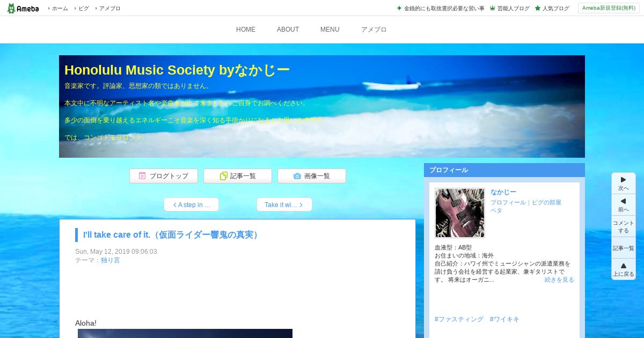
Task: Click the 'お住まいの地域：海外' profile text
Action: click(464, 256)
